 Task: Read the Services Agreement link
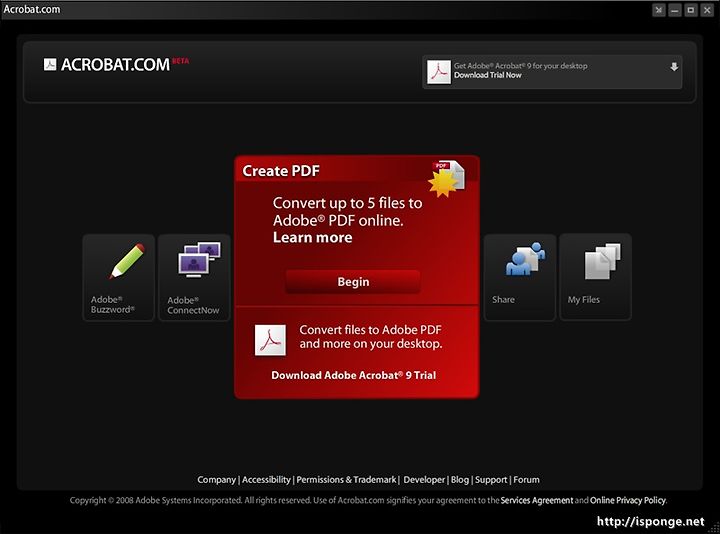click(537, 500)
